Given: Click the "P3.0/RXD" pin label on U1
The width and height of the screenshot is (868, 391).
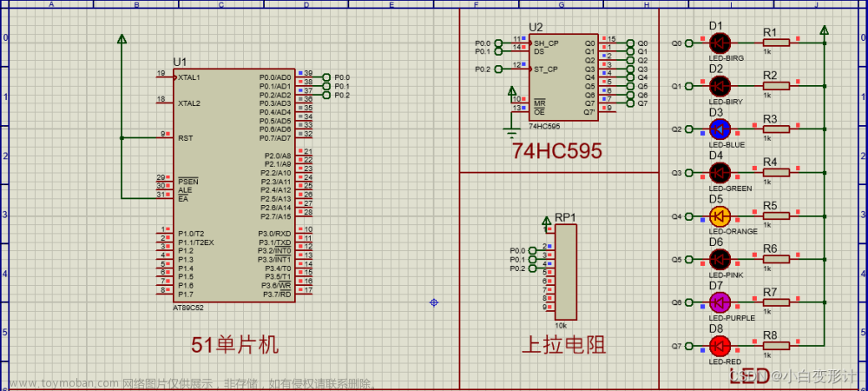Looking at the screenshot, I should pos(274,233).
